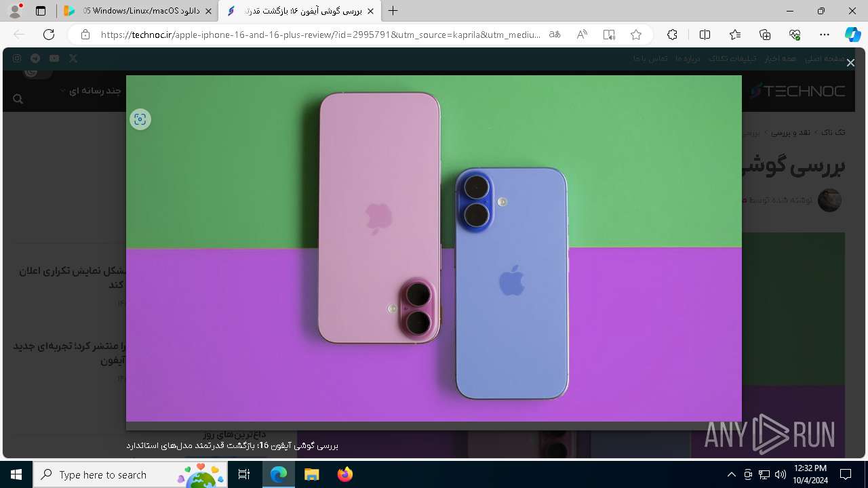Show hidden system tray icons
This screenshot has height=488, width=868.
pyautogui.click(x=731, y=474)
